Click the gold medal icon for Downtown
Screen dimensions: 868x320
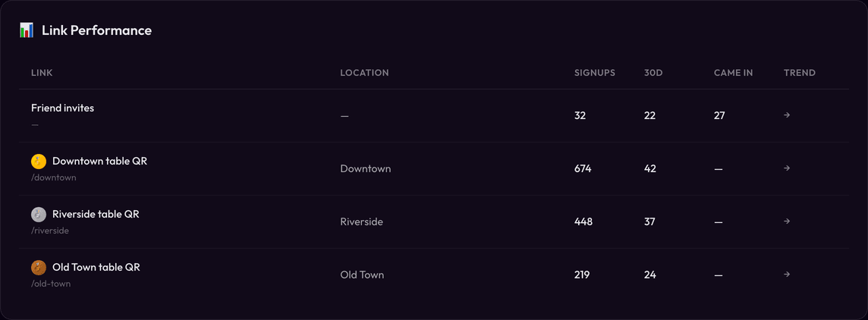click(39, 162)
